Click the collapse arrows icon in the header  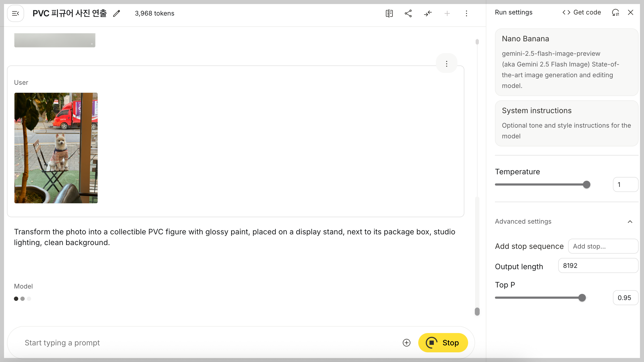(x=428, y=13)
